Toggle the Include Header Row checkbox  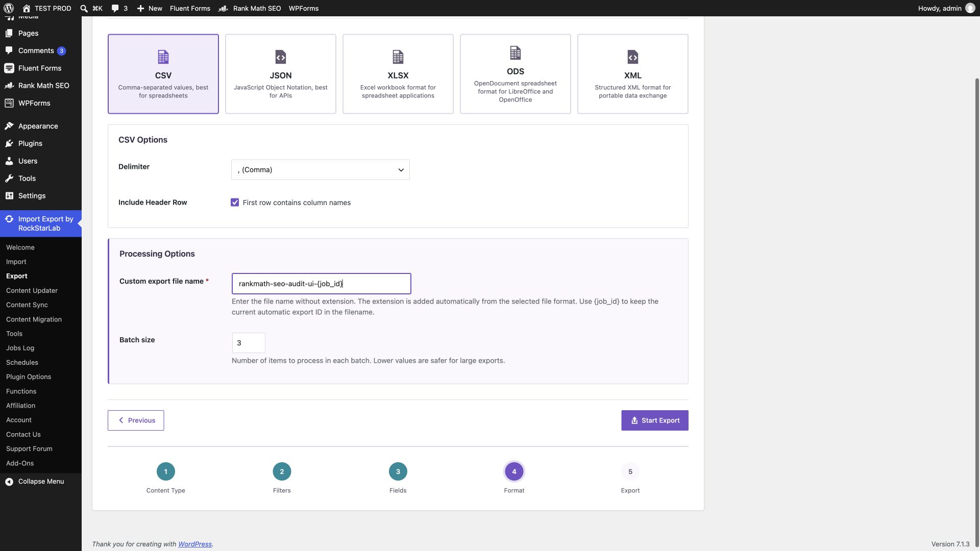click(235, 203)
